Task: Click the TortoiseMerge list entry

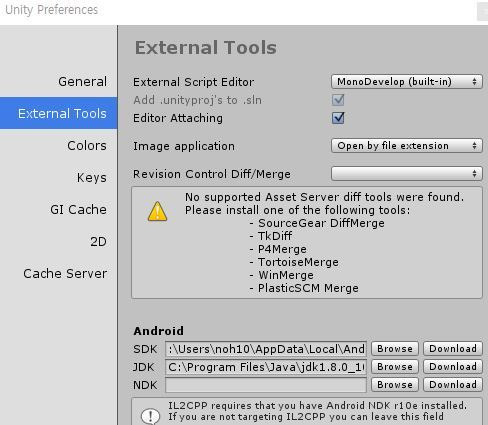Action: [298, 262]
